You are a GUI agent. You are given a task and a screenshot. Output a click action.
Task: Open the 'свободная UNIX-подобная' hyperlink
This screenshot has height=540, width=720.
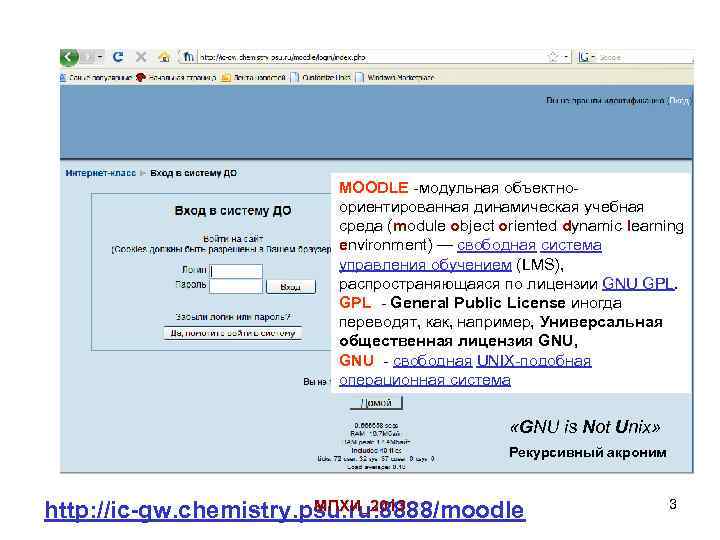point(492,361)
